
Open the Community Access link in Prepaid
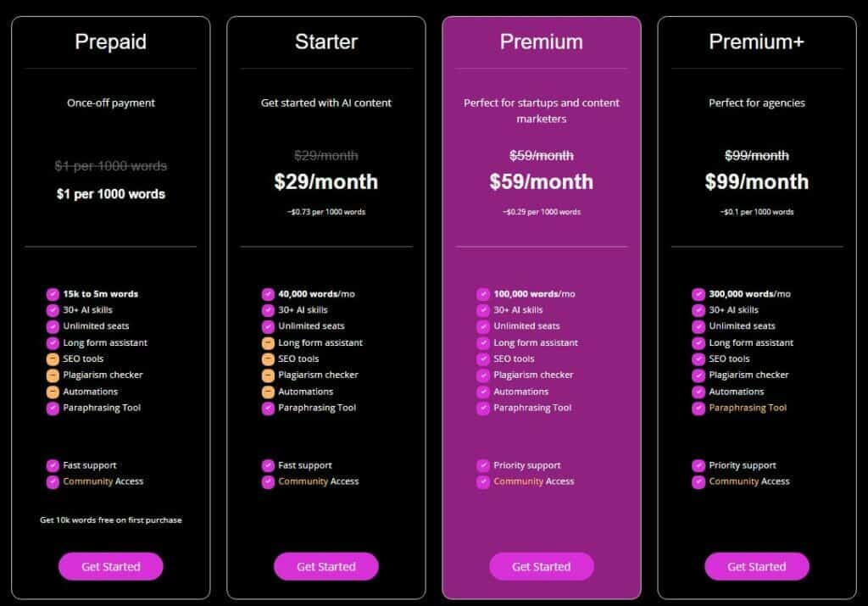[x=103, y=481]
